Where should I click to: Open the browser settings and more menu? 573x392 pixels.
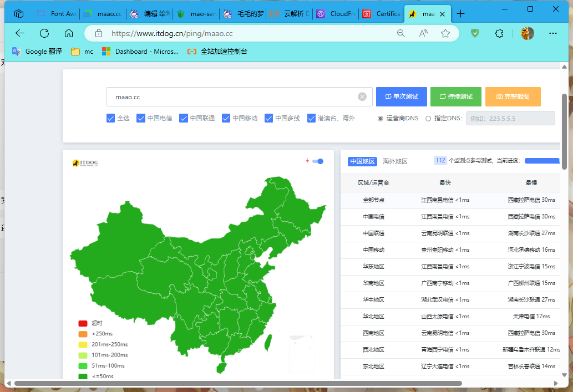553,33
